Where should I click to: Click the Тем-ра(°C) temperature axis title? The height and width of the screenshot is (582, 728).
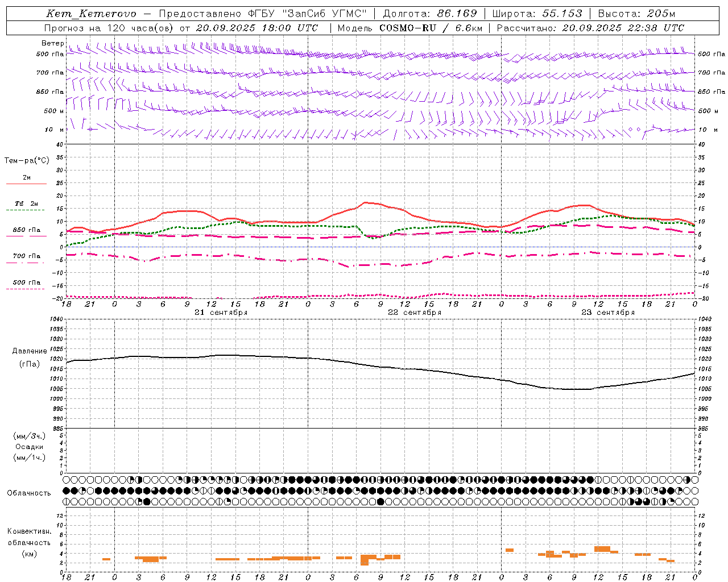pyautogui.click(x=27, y=161)
